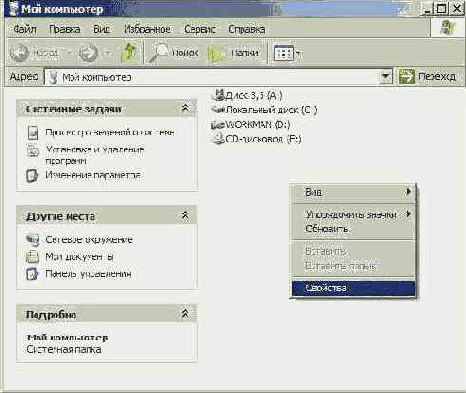Screen dimensions: 466x393
Task: Click the My Documents folder icon in sidebar
Action: [33, 257]
